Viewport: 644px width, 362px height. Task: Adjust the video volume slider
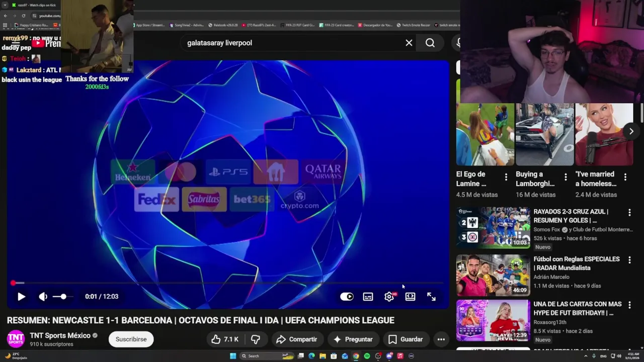click(63, 297)
